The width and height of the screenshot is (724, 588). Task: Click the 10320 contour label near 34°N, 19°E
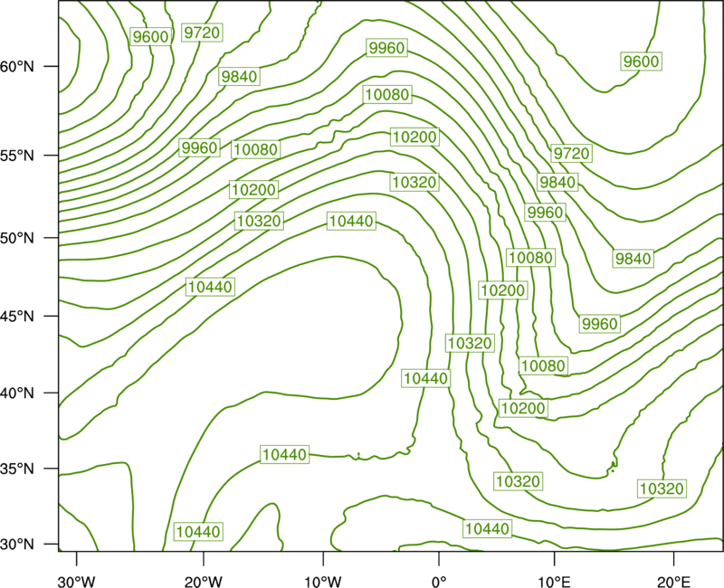click(x=662, y=488)
